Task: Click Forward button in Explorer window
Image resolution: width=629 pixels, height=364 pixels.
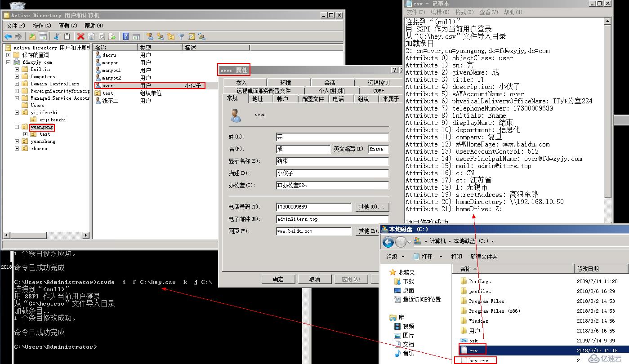Action: pos(401,242)
